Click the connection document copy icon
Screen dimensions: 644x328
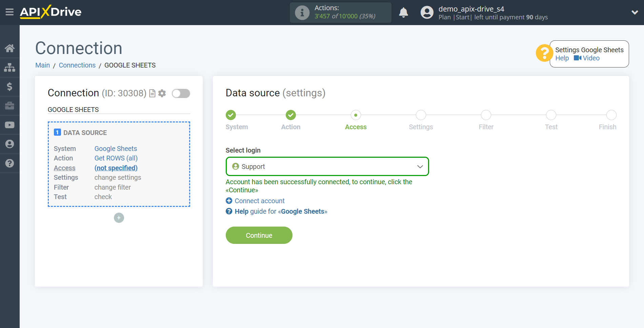pyautogui.click(x=152, y=93)
